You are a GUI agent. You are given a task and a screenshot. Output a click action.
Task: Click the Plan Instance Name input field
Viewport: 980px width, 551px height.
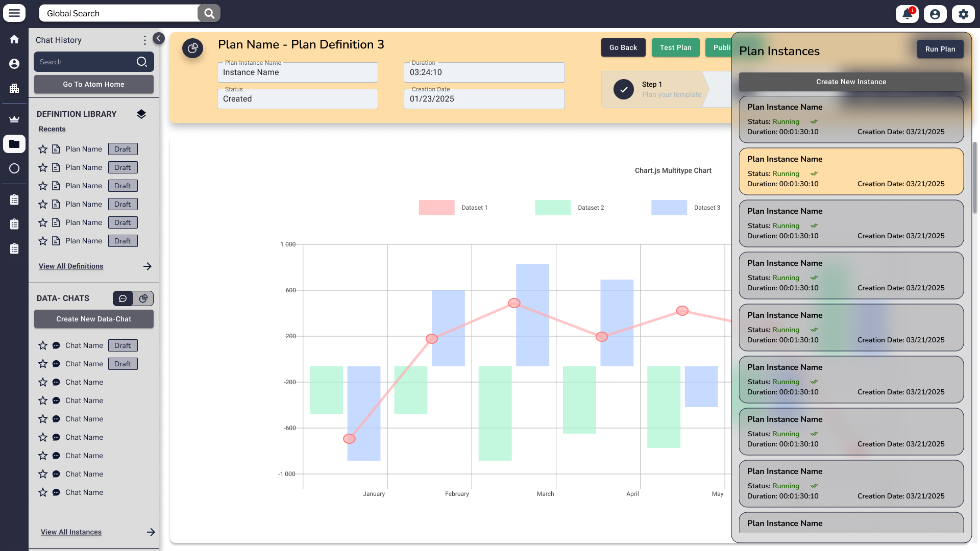click(298, 72)
